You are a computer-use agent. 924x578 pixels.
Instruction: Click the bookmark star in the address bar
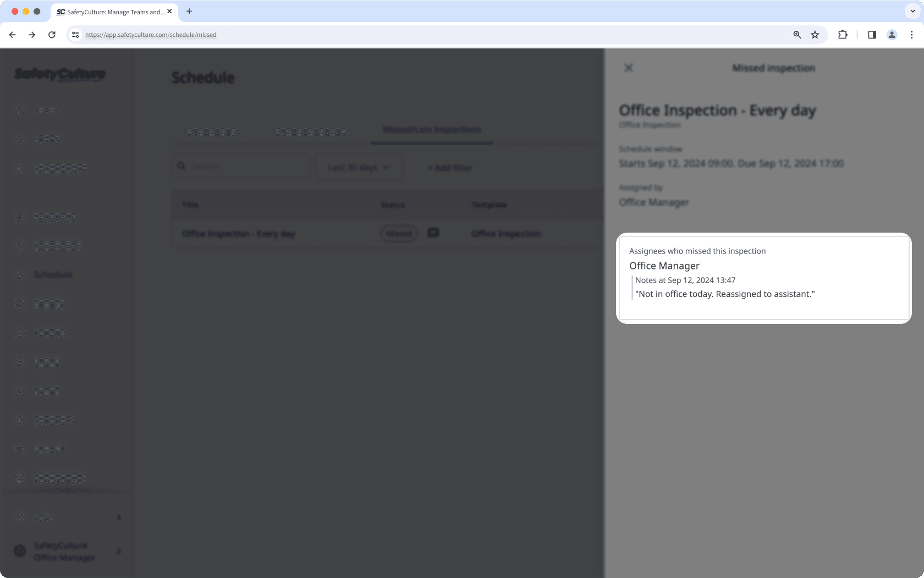(815, 35)
